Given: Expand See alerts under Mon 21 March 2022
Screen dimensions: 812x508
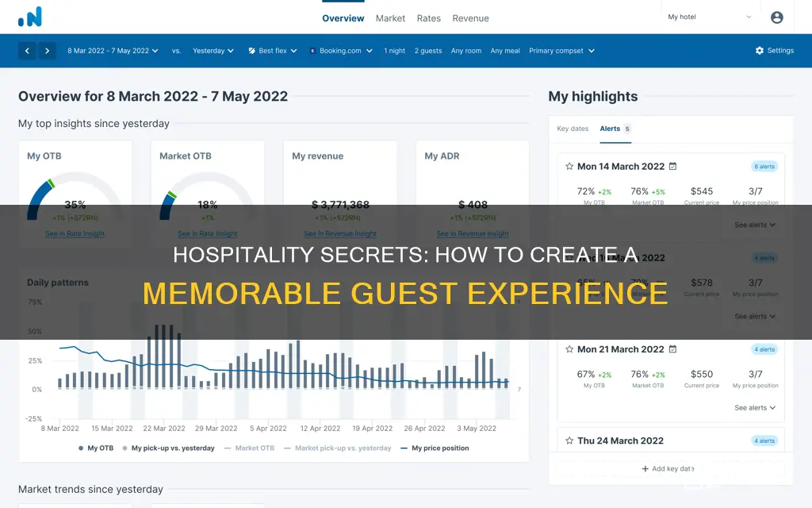Looking at the screenshot, I should [755, 408].
